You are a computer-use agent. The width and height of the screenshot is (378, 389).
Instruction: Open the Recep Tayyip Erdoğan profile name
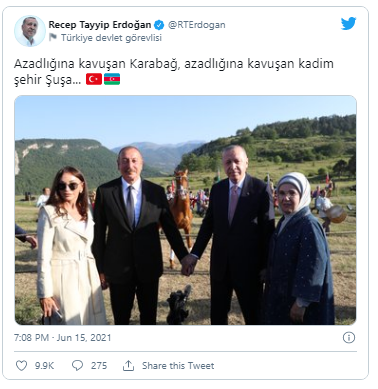point(100,25)
